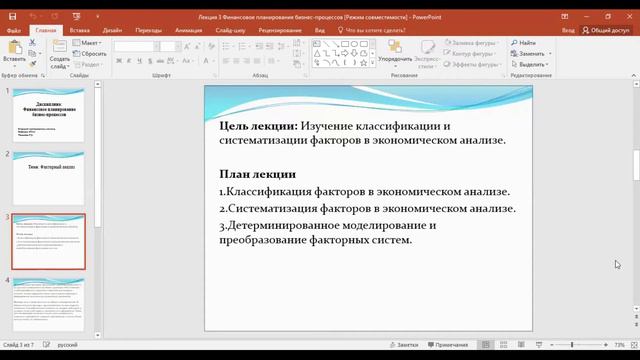Image resolution: width=640 pixels, height=360 pixels.
Task: Switch to the Вставка tab
Action: pos(80,30)
